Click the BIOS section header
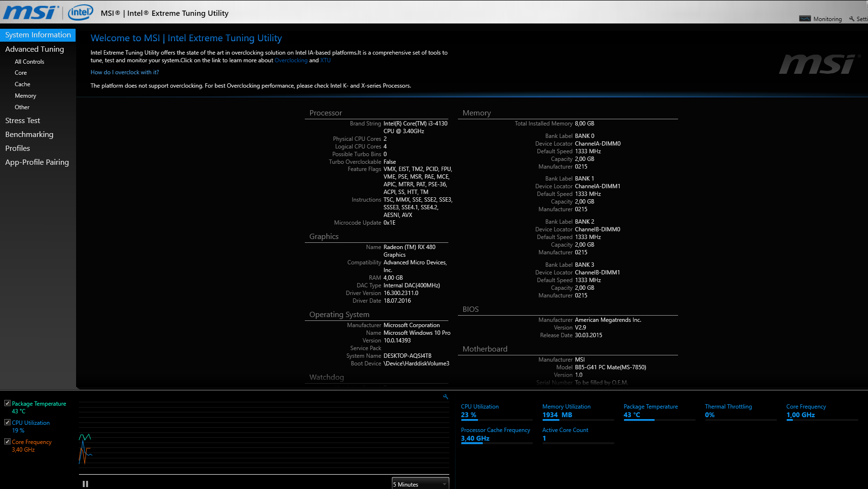Screen dimensions: 868x489 [x=471, y=309]
